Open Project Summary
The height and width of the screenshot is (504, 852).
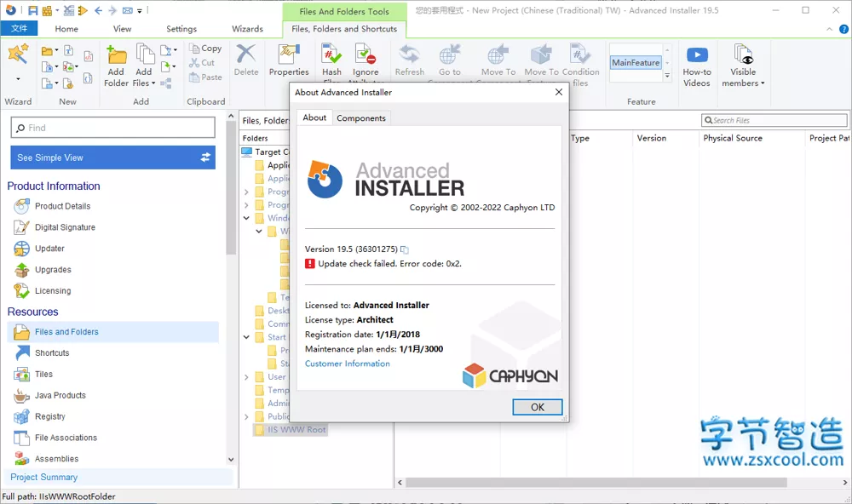[44, 478]
